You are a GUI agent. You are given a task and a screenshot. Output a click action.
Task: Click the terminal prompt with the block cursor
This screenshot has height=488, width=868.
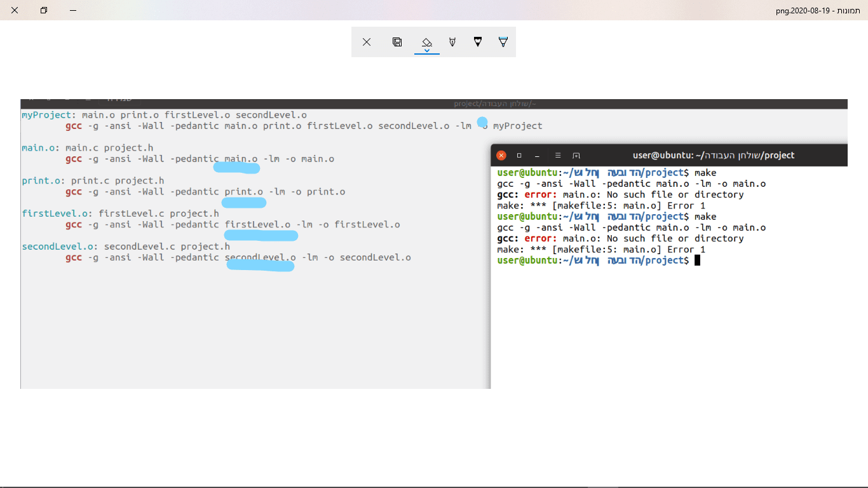click(x=599, y=261)
